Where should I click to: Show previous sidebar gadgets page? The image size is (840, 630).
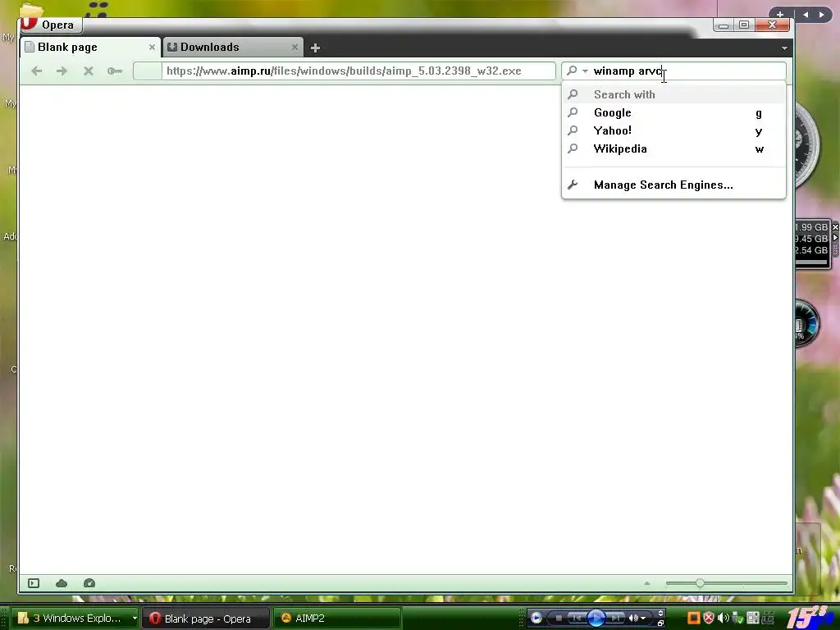(806, 15)
